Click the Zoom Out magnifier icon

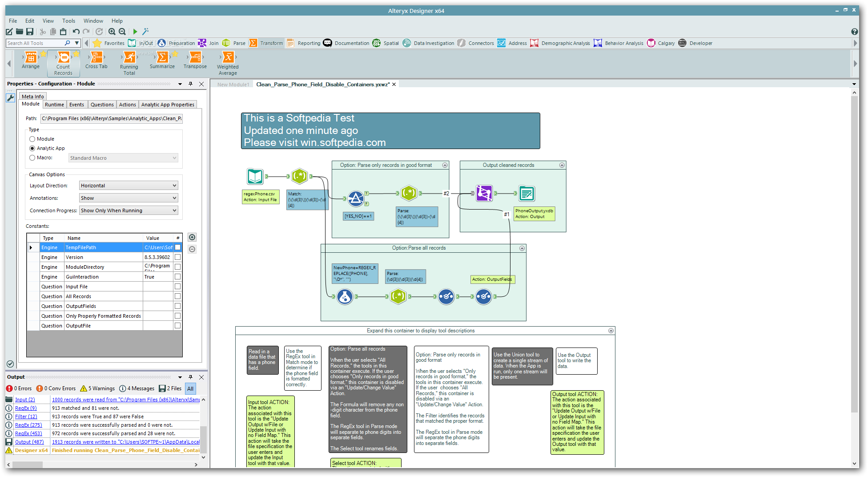(122, 32)
